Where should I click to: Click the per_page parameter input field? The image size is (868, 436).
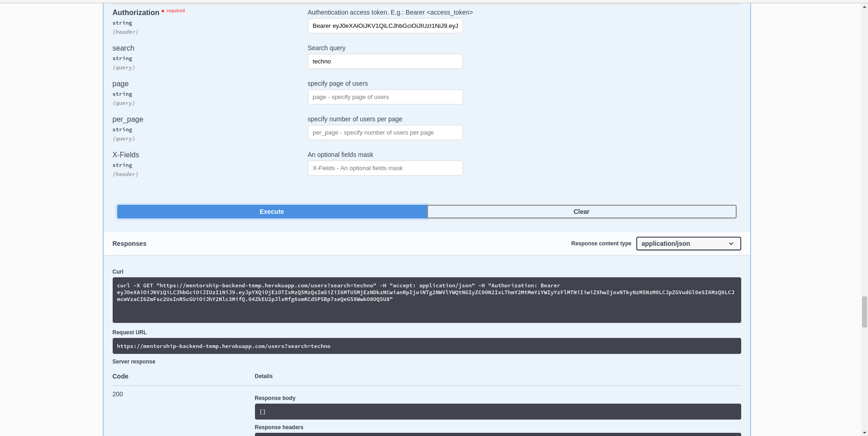(x=385, y=132)
